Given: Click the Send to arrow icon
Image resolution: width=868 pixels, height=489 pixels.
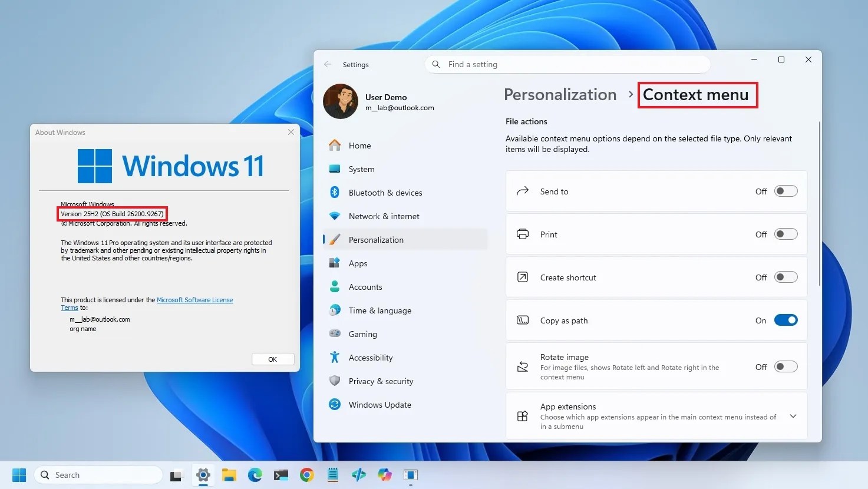Looking at the screenshot, I should tap(523, 191).
